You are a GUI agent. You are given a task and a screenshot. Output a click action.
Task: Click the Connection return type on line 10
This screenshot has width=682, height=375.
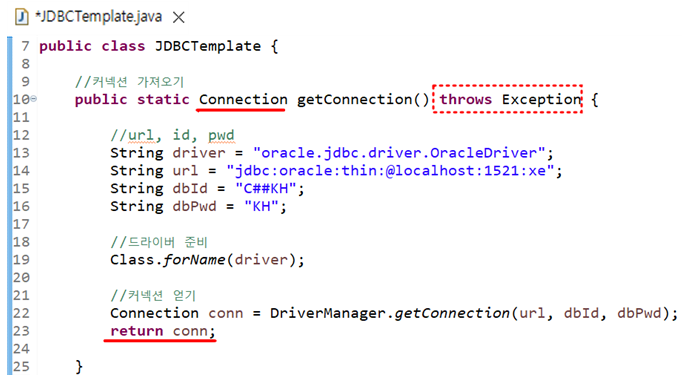[x=243, y=100]
